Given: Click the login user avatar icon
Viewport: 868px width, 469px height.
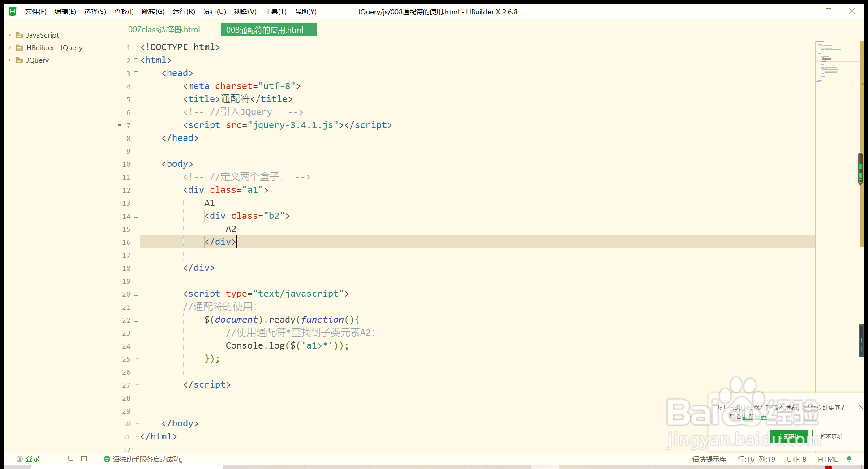Looking at the screenshot, I should point(20,459).
